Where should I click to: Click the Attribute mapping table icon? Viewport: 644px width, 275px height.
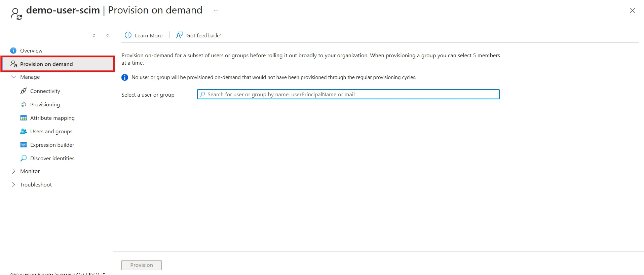pyautogui.click(x=24, y=118)
